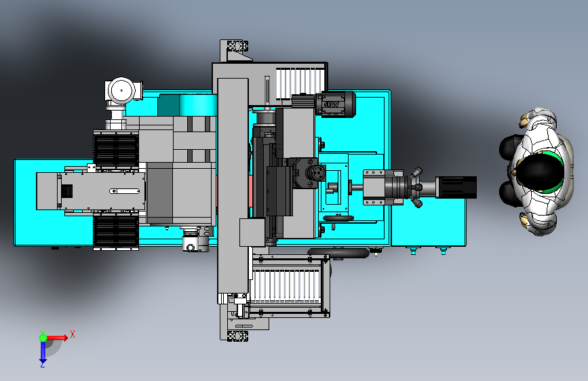Select the gray box at the far left end
This screenshot has width=588, height=381.
[47, 191]
